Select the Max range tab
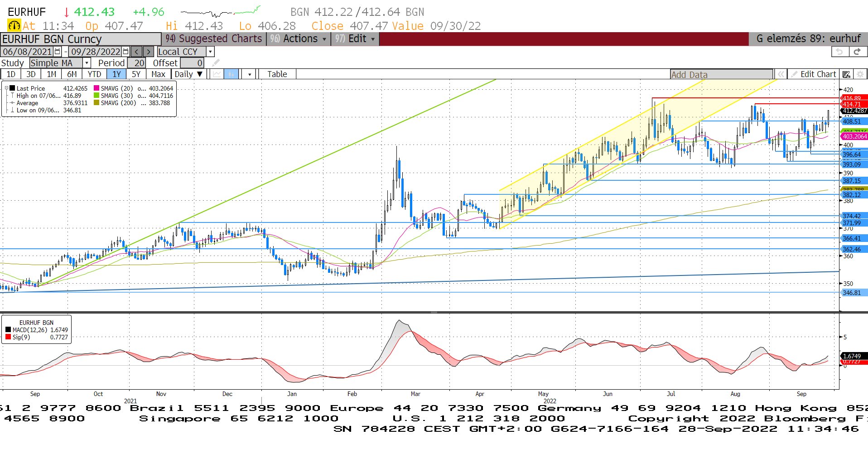 (x=158, y=74)
